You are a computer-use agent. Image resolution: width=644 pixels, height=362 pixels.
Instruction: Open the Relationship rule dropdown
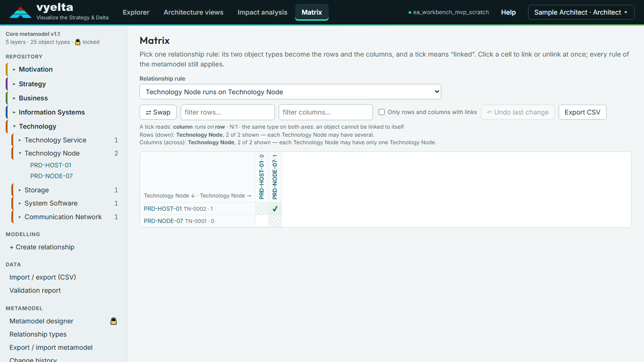pos(290,92)
